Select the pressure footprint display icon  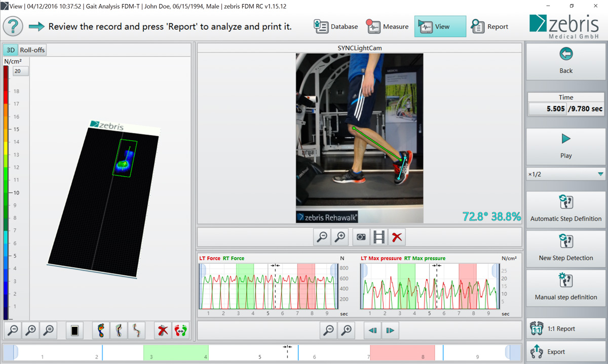point(100,330)
